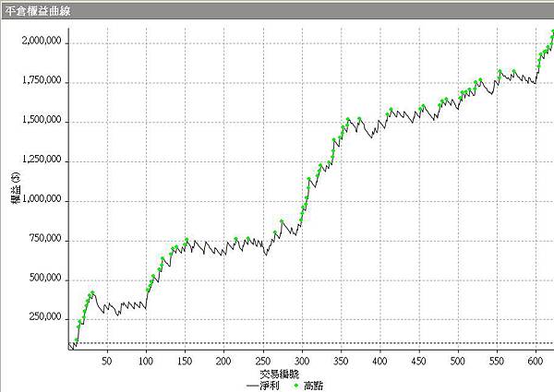554x392 pixels.
Task: Click the green diamond legend marker
Action: click(x=296, y=386)
